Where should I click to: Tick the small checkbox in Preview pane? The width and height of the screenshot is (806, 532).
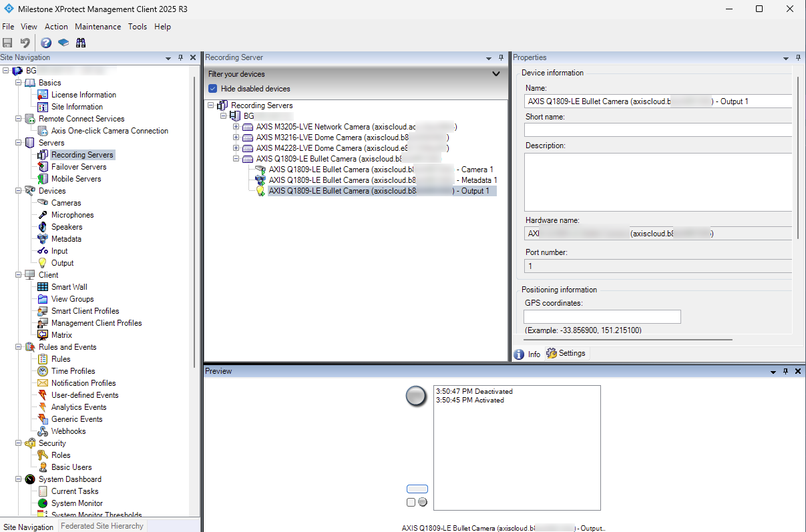[411, 502]
